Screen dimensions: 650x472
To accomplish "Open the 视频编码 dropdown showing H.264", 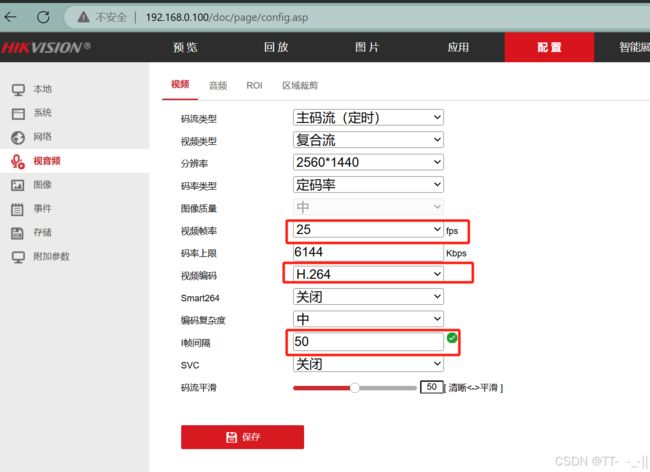I will [368, 274].
